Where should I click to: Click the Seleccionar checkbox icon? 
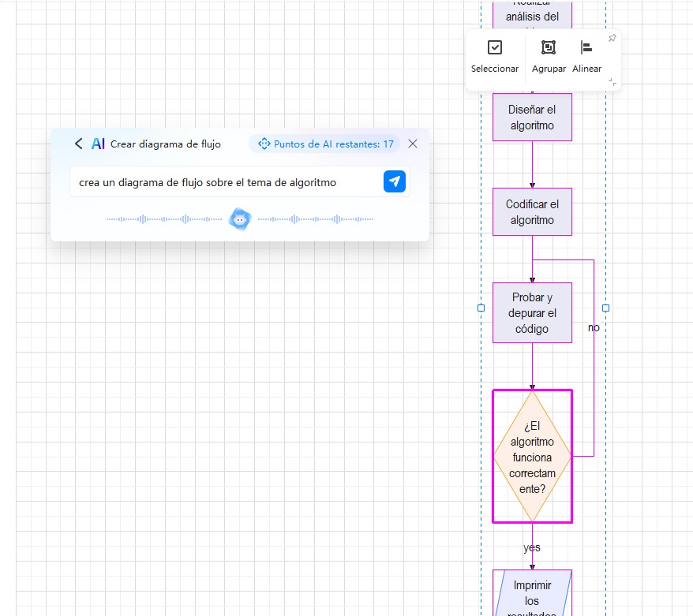pyautogui.click(x=495, y=48)
